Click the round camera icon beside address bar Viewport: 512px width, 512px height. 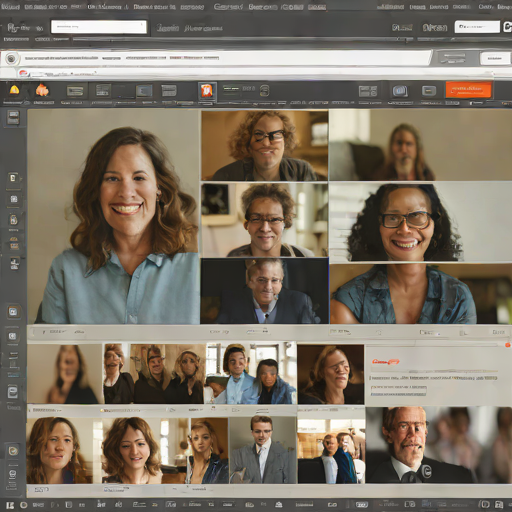click(12, 59)
